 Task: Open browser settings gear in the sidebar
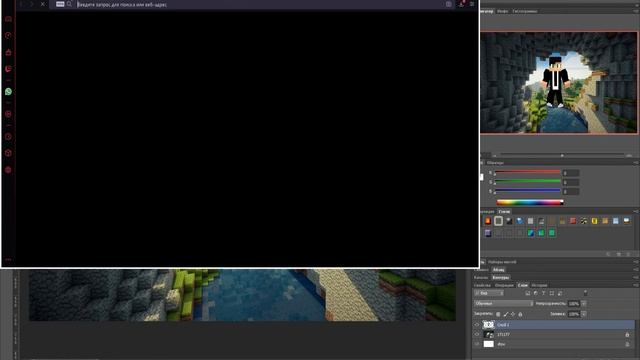[8, 170]
